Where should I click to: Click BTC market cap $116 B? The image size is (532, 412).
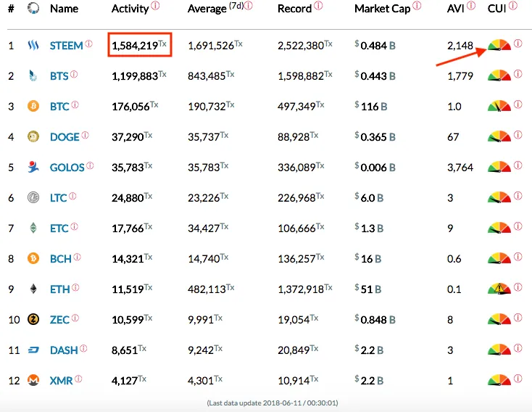click(x=371, y=107)
